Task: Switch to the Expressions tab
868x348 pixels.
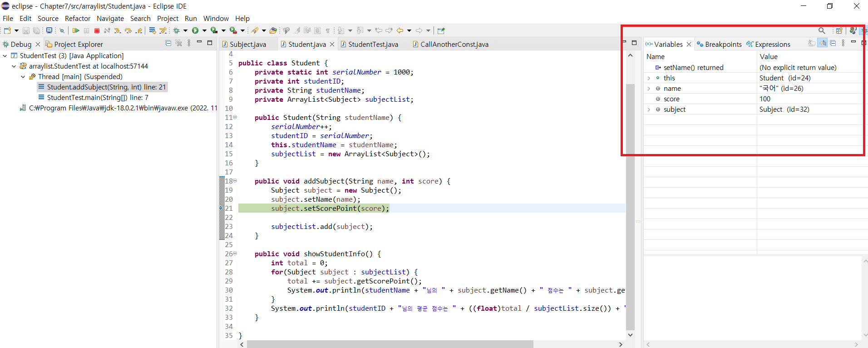Action: pos(769,45)
